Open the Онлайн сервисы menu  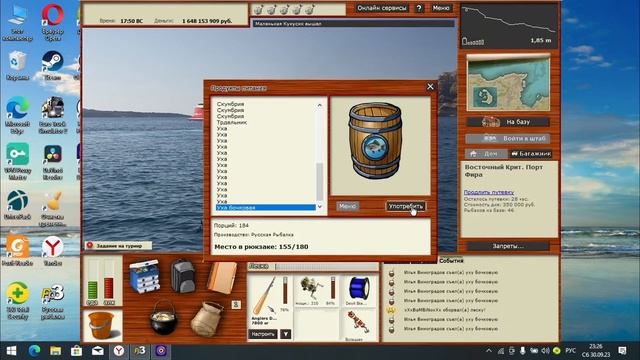pos(382,8)
